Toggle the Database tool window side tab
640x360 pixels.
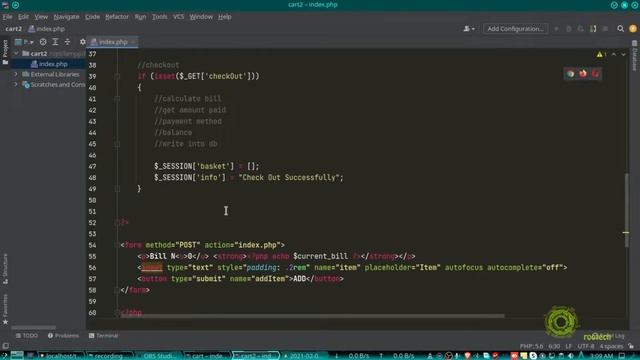635,56
